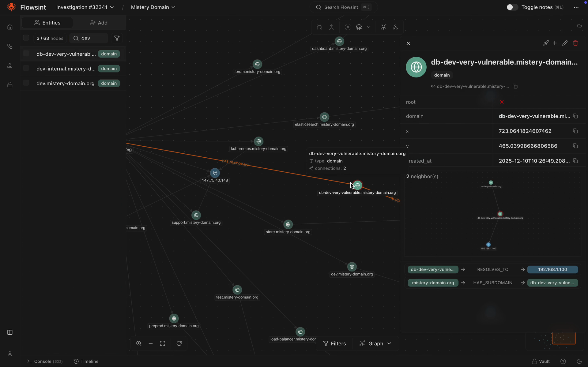Zoom in on the graph canvas

coord(139,343)
